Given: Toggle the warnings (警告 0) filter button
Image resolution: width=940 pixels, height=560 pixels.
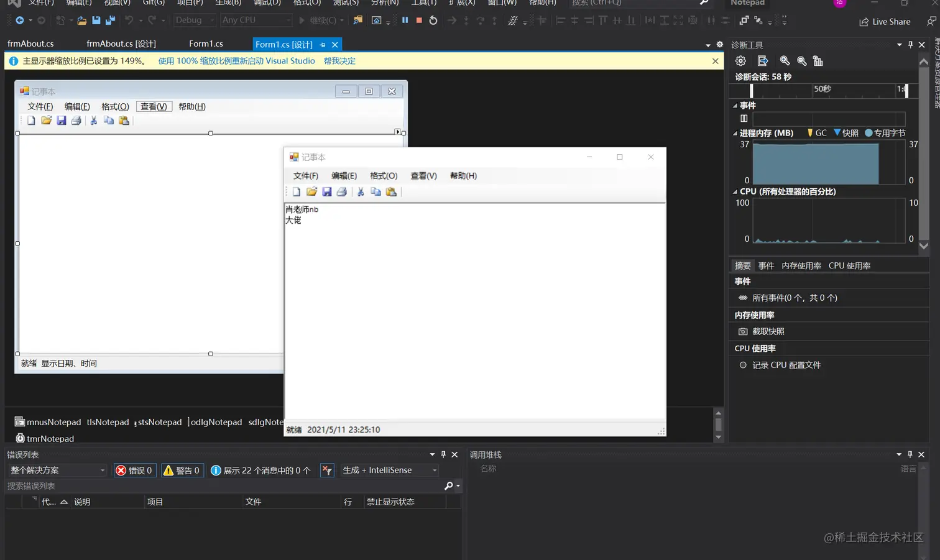Looking at the screenshot, I should (182, 470).
